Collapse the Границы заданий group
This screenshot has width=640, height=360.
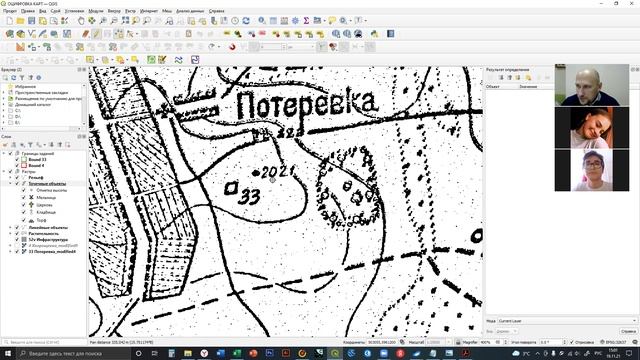pos(4,153)
